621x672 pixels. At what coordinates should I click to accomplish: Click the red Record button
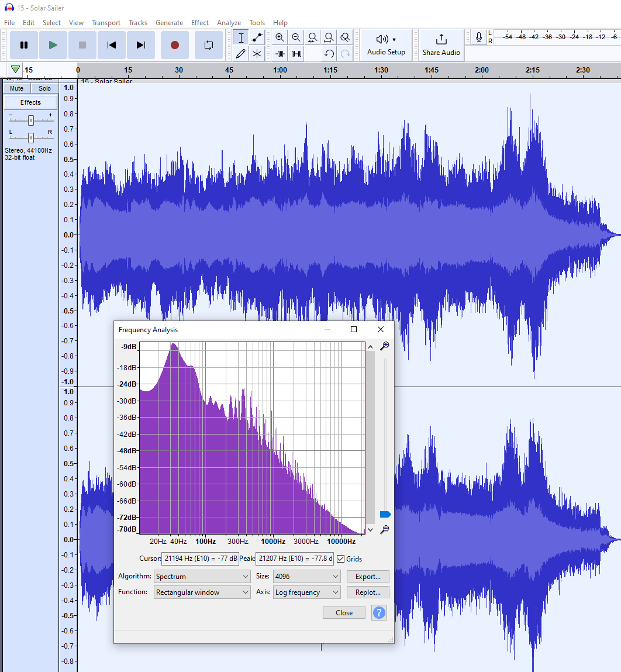[175, 45]
